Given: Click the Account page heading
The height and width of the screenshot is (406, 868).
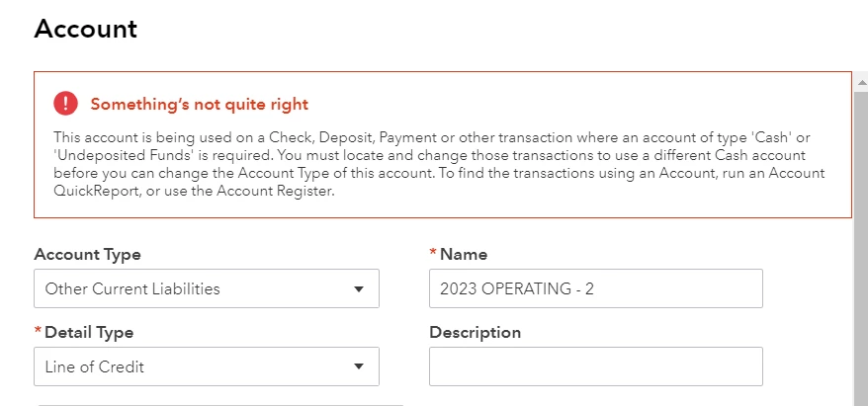Looking at the screenshot, I should click(85, 29).
